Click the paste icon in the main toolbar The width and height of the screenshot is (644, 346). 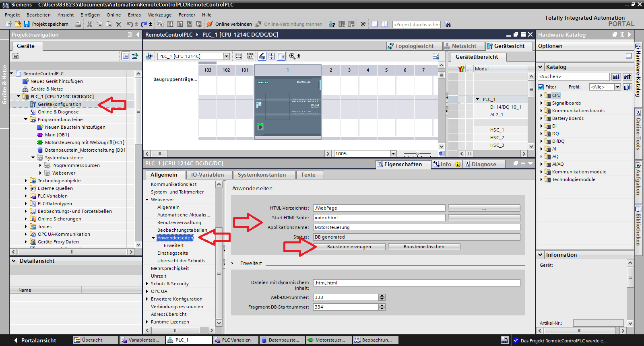click(x=109, y=24)
